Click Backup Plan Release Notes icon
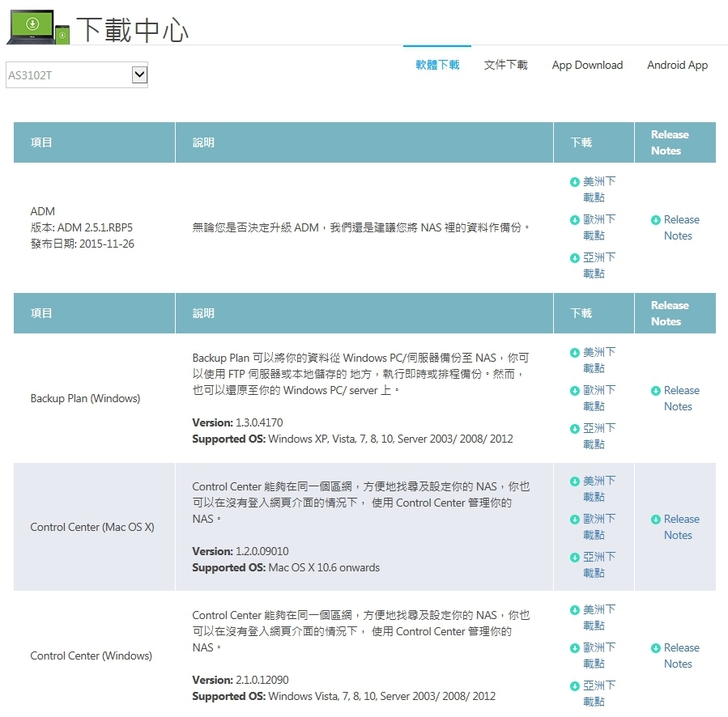Image resolution: width=728 pixels, height=717 pixels. click(x=655, y=391)
